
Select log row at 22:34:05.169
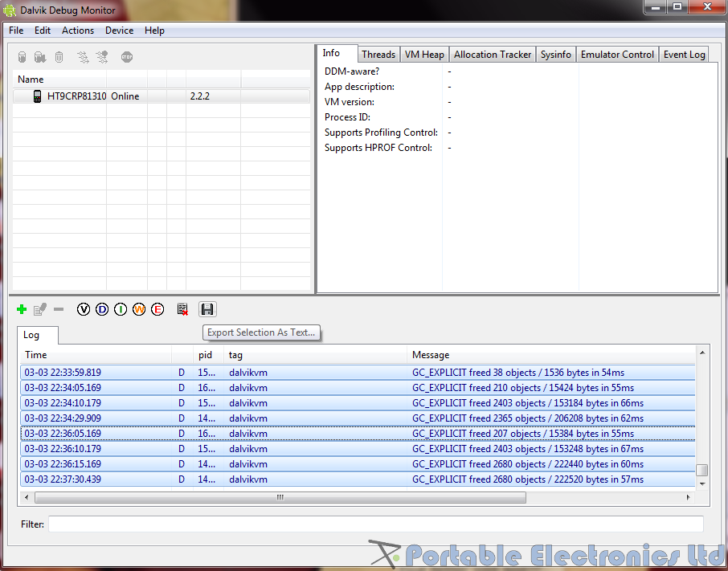(358, 388)
